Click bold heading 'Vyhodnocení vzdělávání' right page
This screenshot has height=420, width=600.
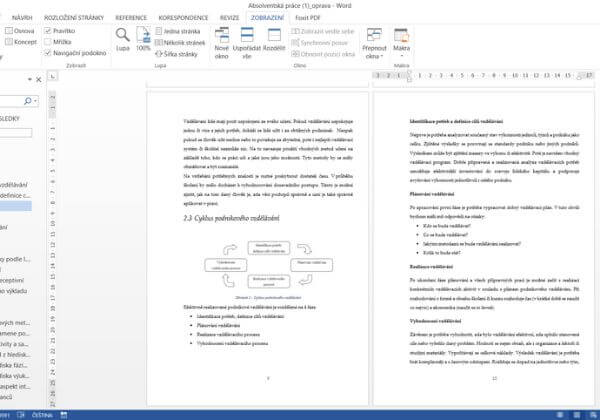(x=435, y=321)
